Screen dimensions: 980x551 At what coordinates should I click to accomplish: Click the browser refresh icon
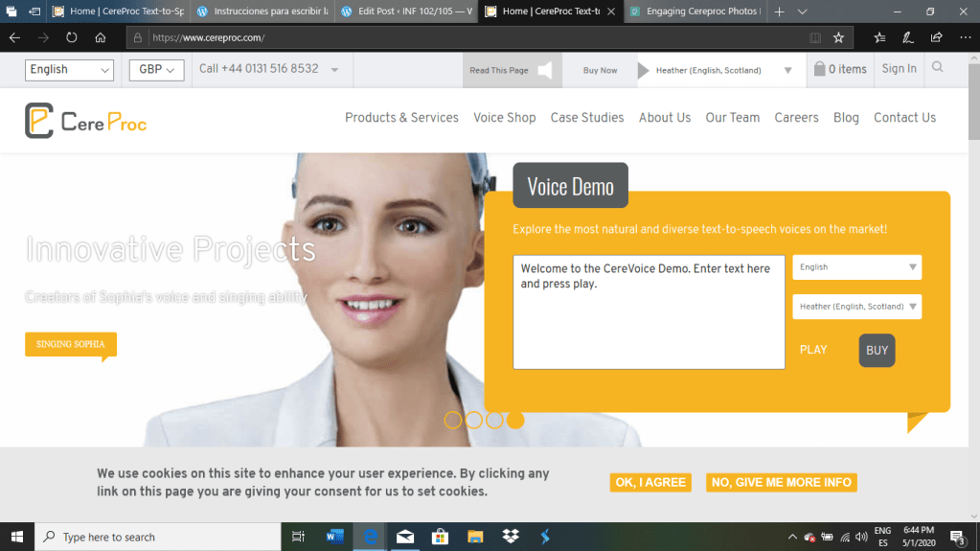(x=72, y=37)
